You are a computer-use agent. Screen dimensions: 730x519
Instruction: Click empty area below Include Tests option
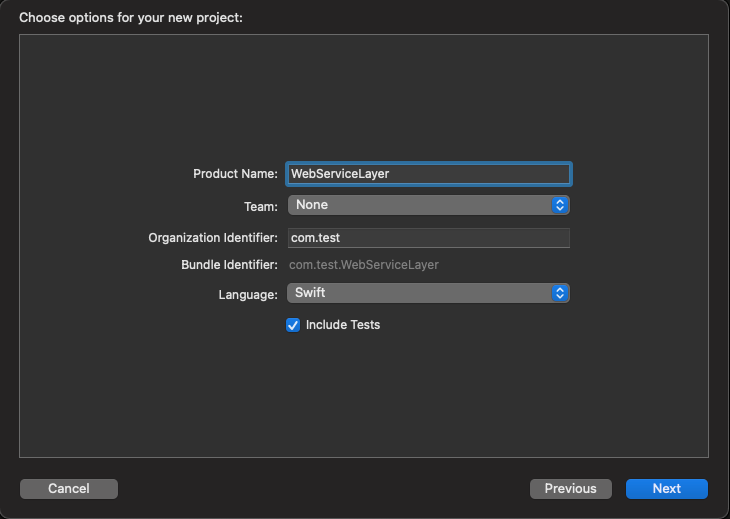[x=364, y=396]
